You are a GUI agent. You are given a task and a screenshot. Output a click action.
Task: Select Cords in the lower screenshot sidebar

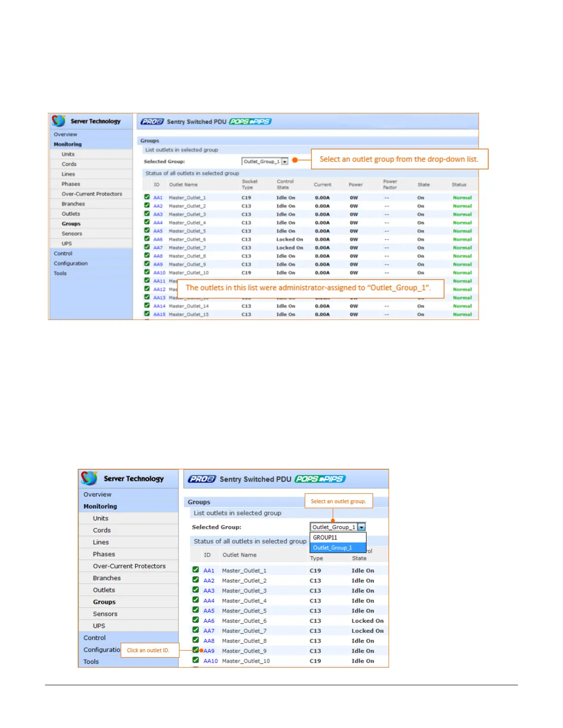click(x=102, y=530)
